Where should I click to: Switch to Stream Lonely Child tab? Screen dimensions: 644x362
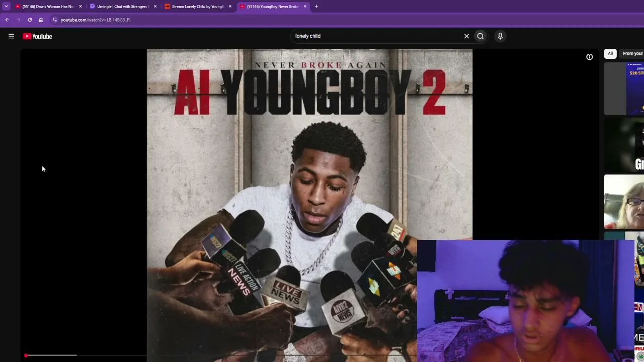[x=198, y=7]
